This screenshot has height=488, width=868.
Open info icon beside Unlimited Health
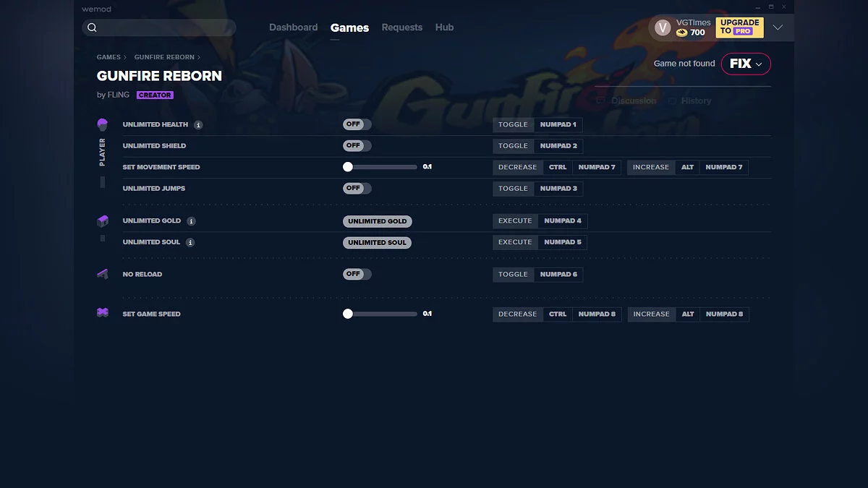point(198,124)
